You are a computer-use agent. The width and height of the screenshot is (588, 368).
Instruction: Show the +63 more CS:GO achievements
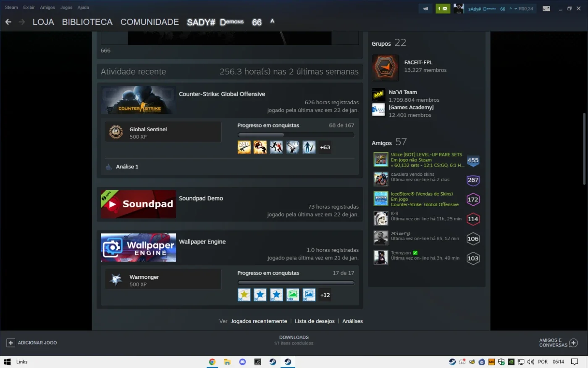[325, 147]
